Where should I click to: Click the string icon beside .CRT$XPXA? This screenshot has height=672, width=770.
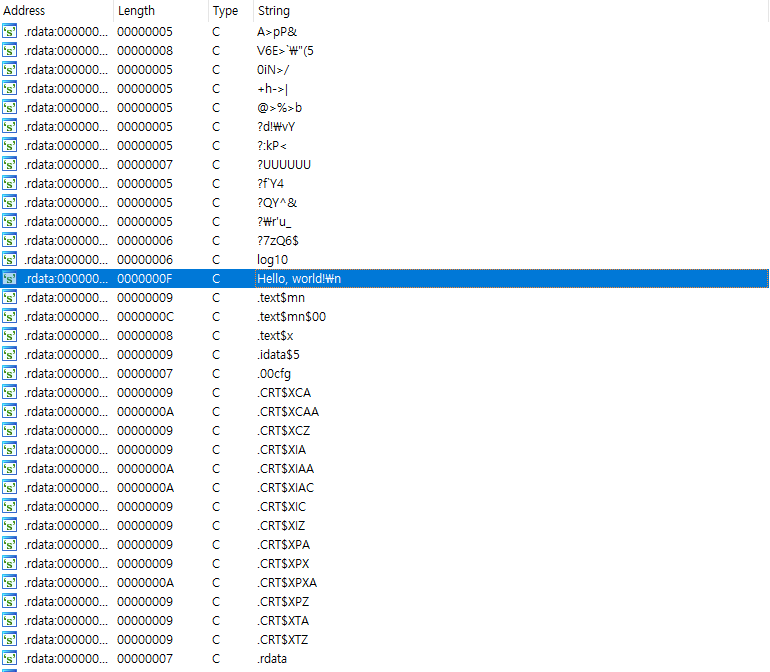9,583
